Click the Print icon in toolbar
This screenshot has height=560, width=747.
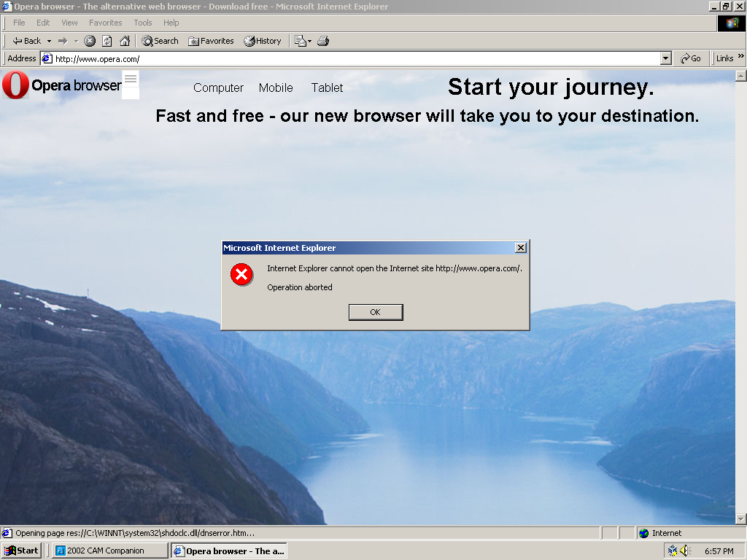(323, 41)
